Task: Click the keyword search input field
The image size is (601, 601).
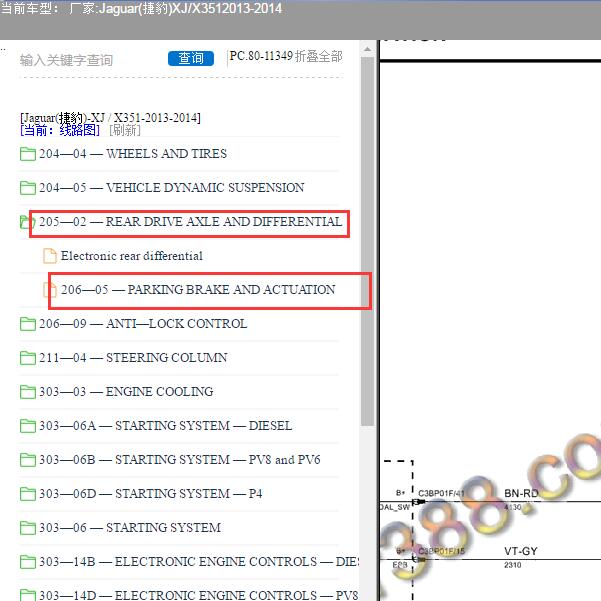Action: tap(90, 60)
